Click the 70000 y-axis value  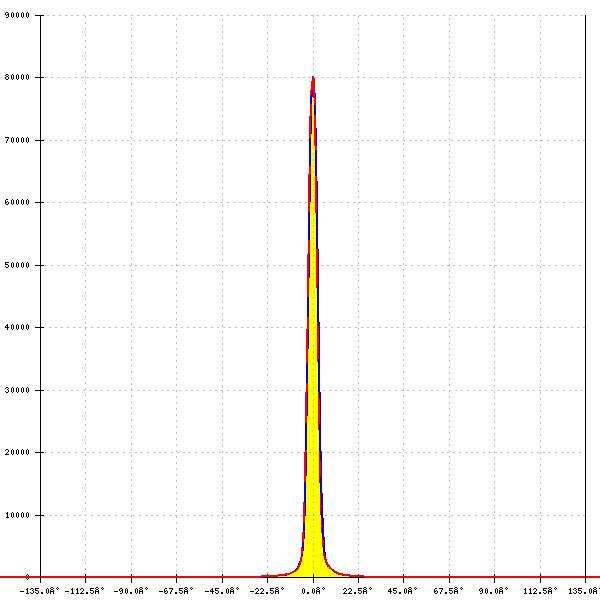pyautogui.click(x=17, y=140)
